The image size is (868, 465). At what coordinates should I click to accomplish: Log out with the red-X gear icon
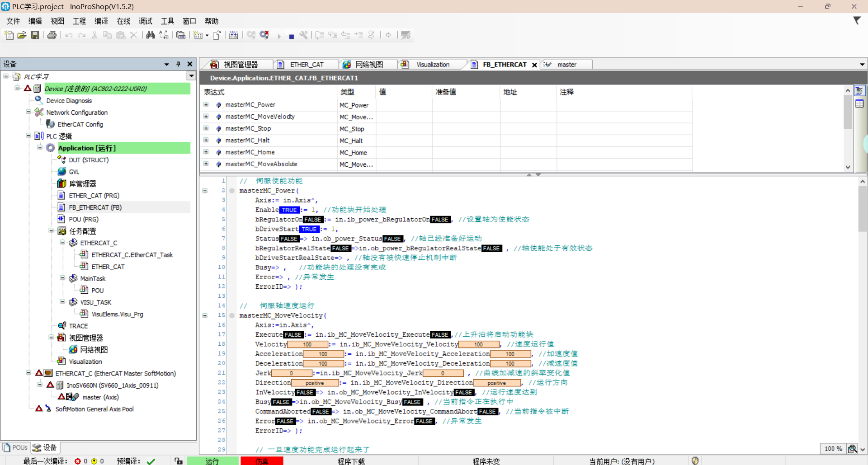[x=264, y=35]
